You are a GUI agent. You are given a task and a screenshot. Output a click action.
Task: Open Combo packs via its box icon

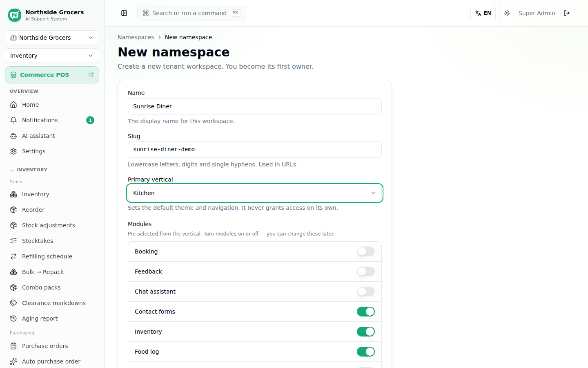[x=13, y=287]
